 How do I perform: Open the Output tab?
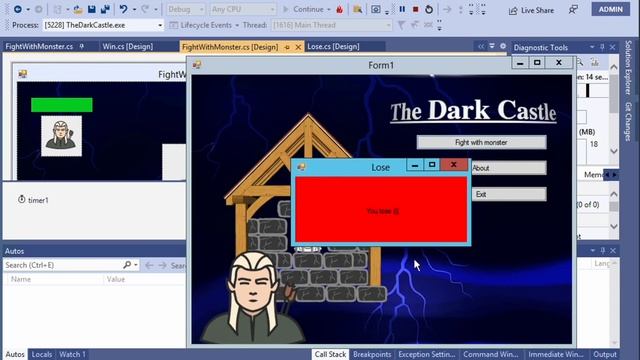click(605, 354)
